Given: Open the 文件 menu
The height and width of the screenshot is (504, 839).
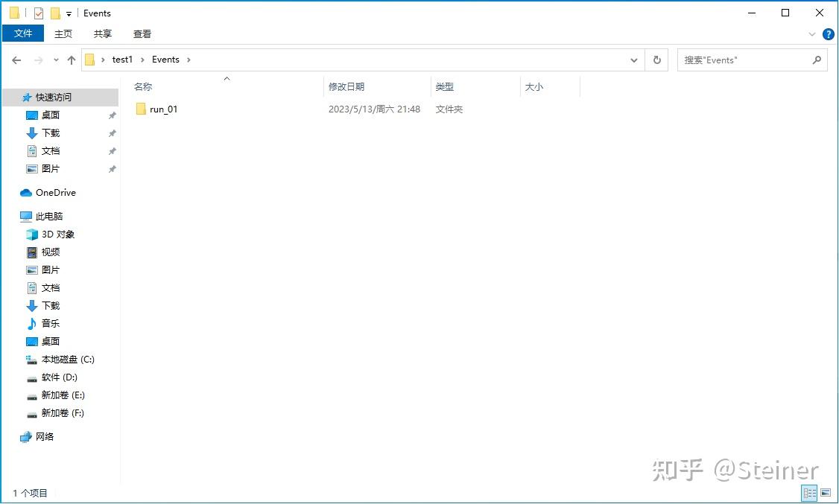Looking at the screenshot, I should pos(22,34).
